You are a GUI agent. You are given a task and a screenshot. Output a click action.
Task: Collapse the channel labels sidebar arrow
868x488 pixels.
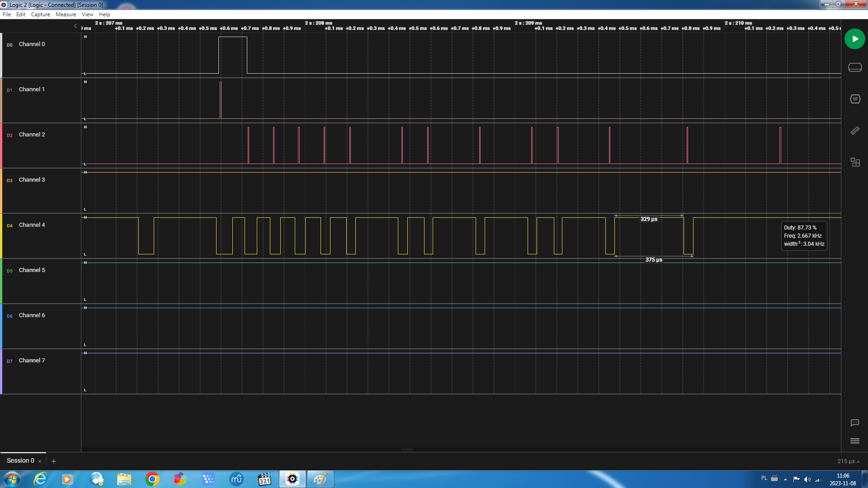click(75, 26)
